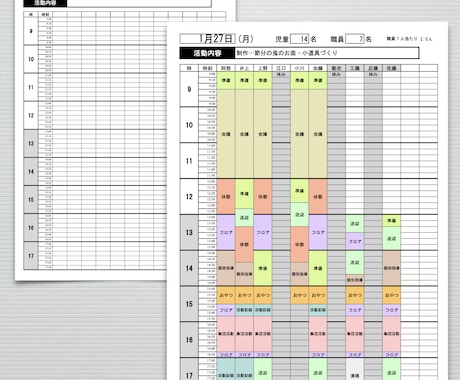Click hour 14 cell on the blank back sheet
The width and height of the screenshot is (460, 380).
[x=31, y=171]
